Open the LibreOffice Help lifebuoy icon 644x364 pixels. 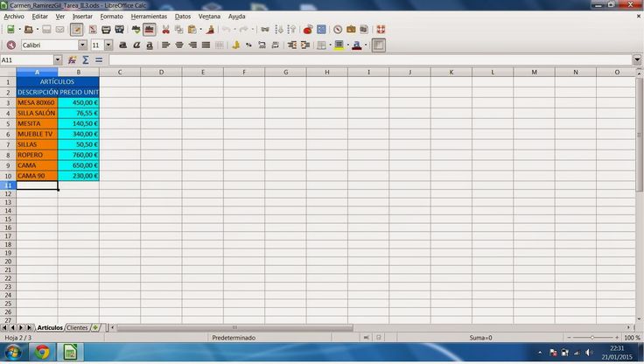381,29
